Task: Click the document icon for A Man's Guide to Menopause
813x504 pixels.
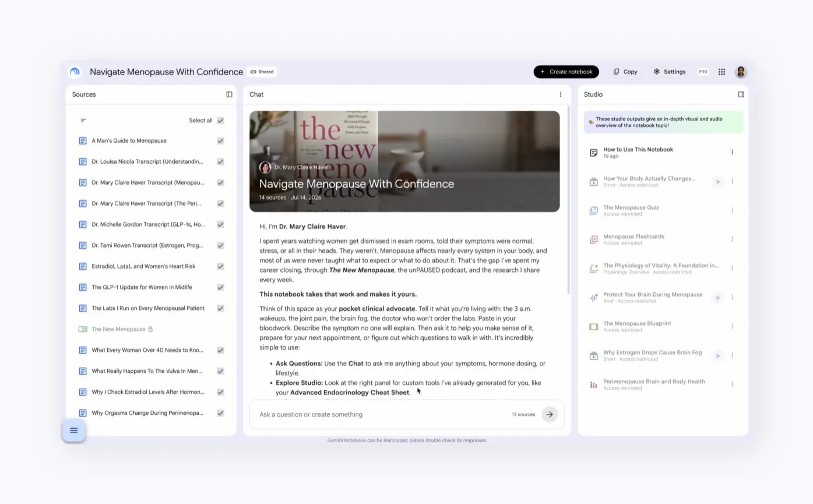Action: tap(83, 141)
